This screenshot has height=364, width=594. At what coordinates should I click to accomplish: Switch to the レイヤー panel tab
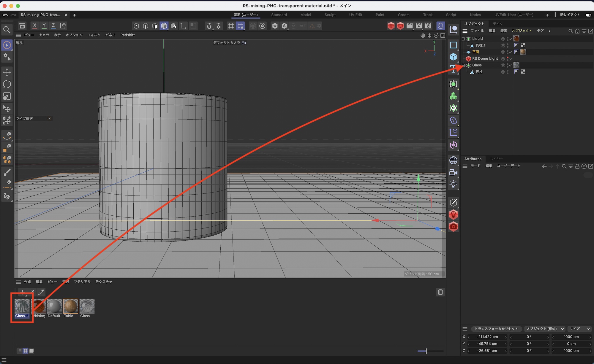(497, 159)
